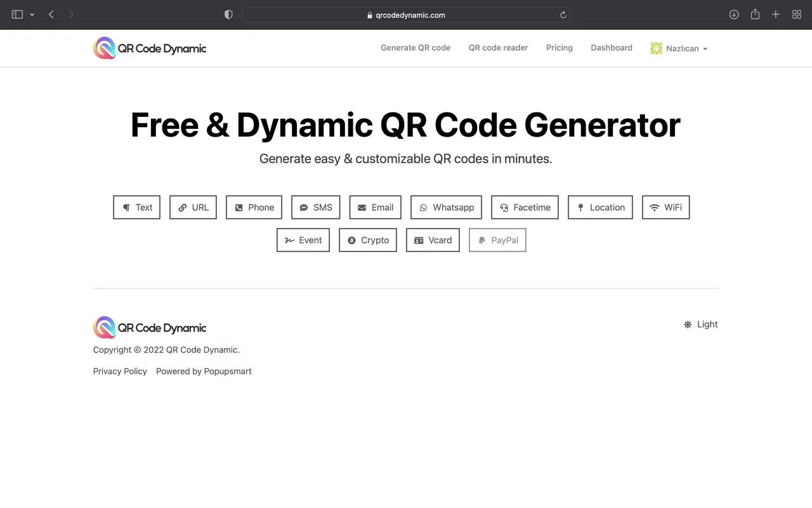Expand the sidebar tab group dropdown arrow

[32, 15]
